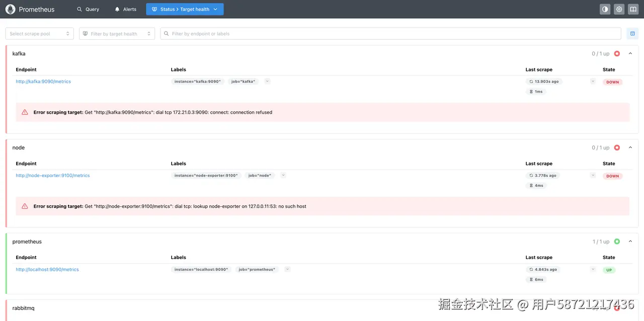The height and width of the screenshot is (321, 644).
Task: Click the red health ring icon for node
Action: coord(617,147)
